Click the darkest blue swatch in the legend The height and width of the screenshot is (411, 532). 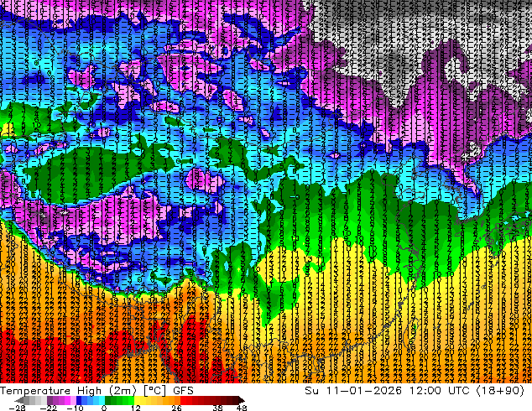79,400
